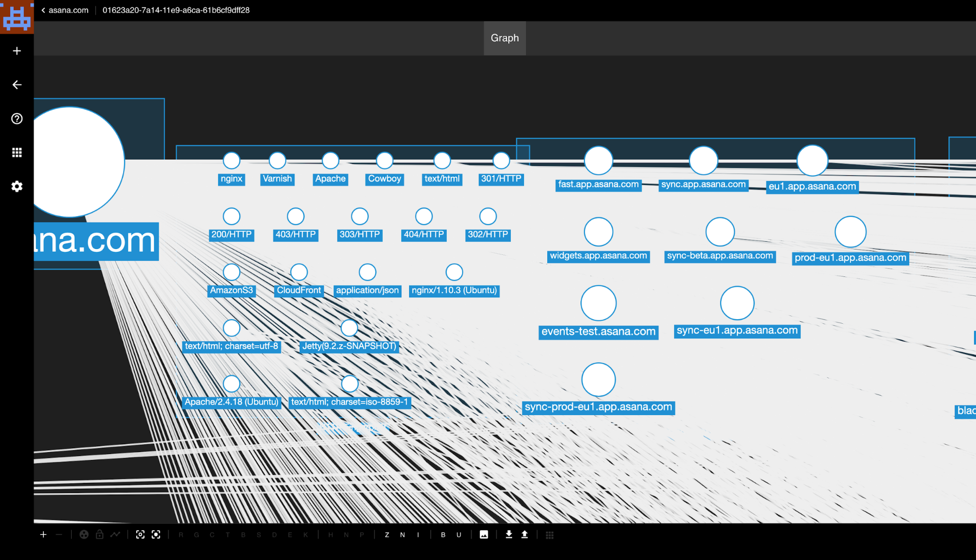Enable the U filter in bottom toolbar
Viewport: 976px width, 560px height.
[x=458, y=534]
